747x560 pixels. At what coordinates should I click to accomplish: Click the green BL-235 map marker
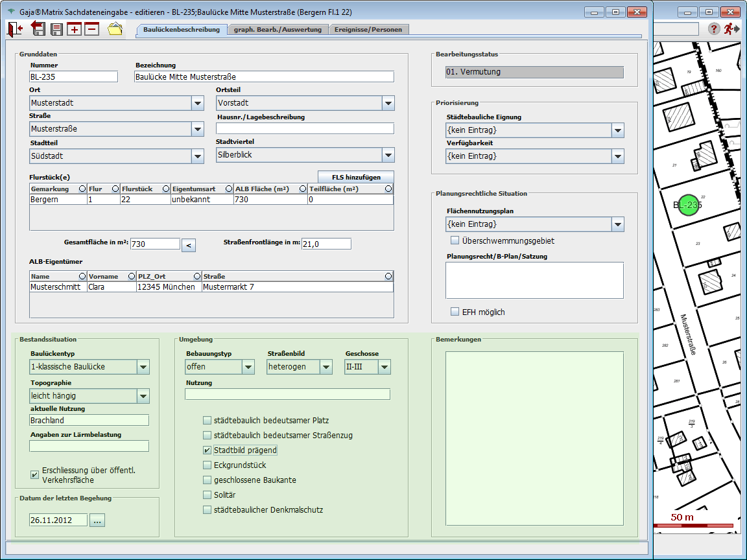(x=687, y=205)
